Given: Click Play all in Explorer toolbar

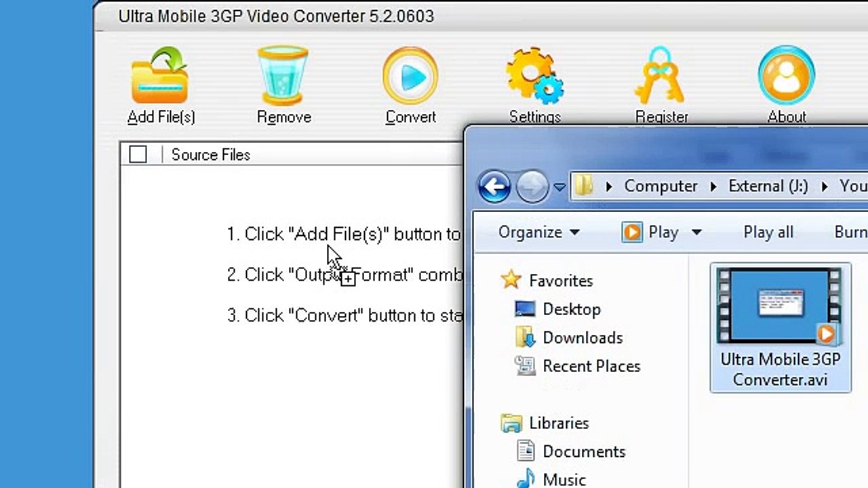Looking at the screenshot, I should 768,232.
